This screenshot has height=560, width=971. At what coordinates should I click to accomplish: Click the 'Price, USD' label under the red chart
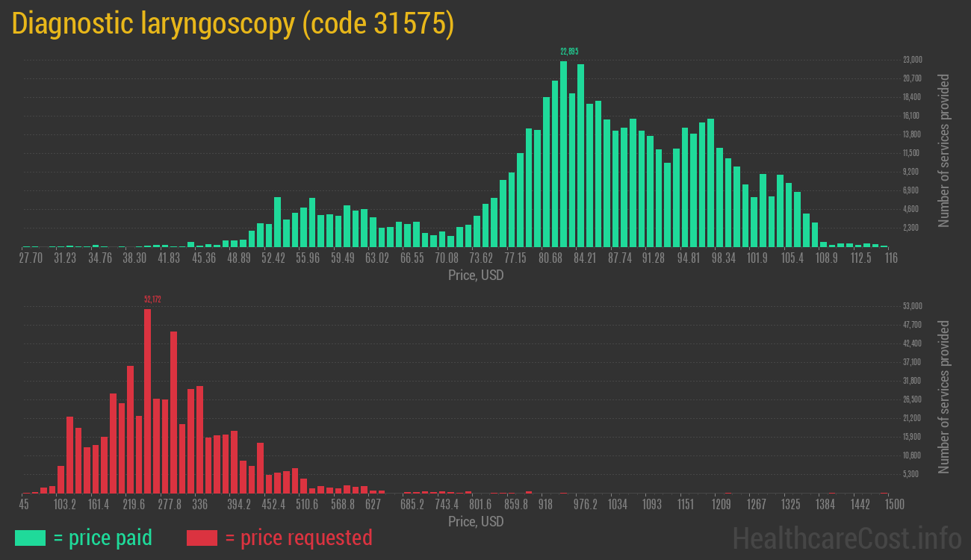point(476,521)
